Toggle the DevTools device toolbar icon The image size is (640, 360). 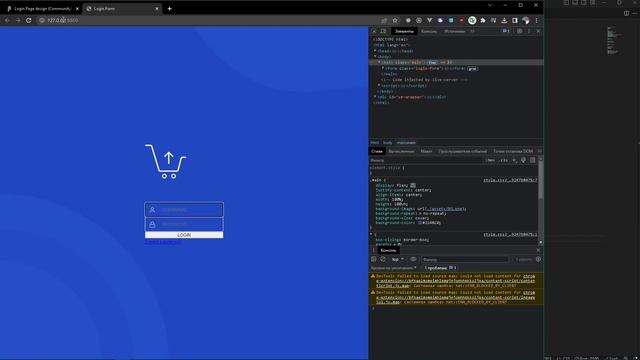383,31
